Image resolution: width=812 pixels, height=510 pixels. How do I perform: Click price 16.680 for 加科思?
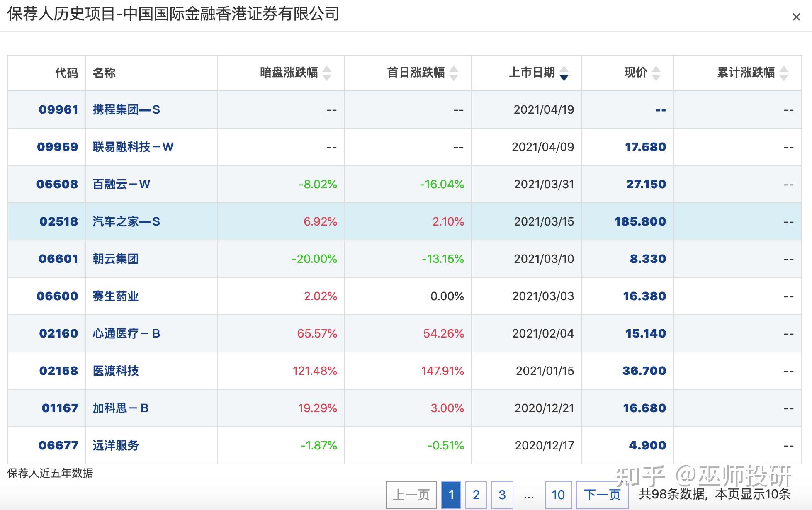[x=644, y=408]
